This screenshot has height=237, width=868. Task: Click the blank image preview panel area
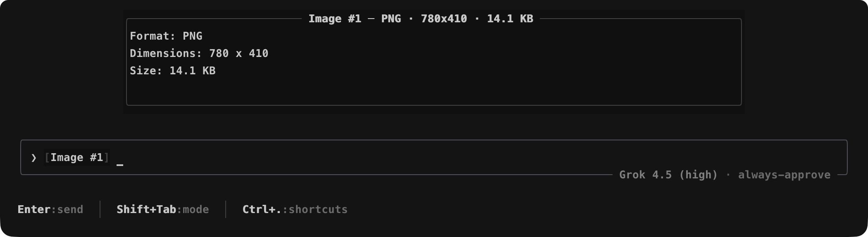pyautogui.click(x=434, y=91)
